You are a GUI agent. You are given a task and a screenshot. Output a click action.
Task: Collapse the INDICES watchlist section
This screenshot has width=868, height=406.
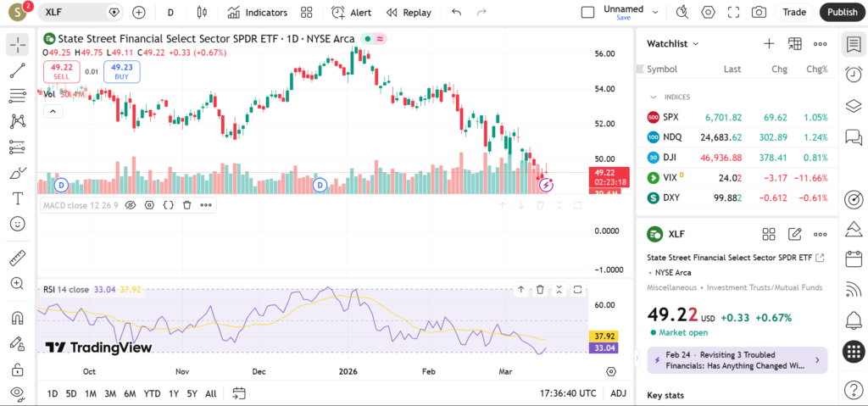point(654,97)
